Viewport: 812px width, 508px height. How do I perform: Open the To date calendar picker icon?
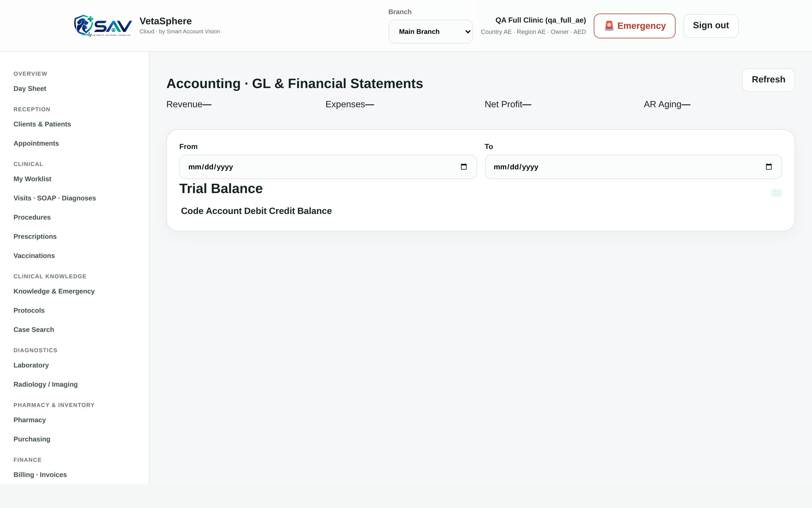coord(769,167)
